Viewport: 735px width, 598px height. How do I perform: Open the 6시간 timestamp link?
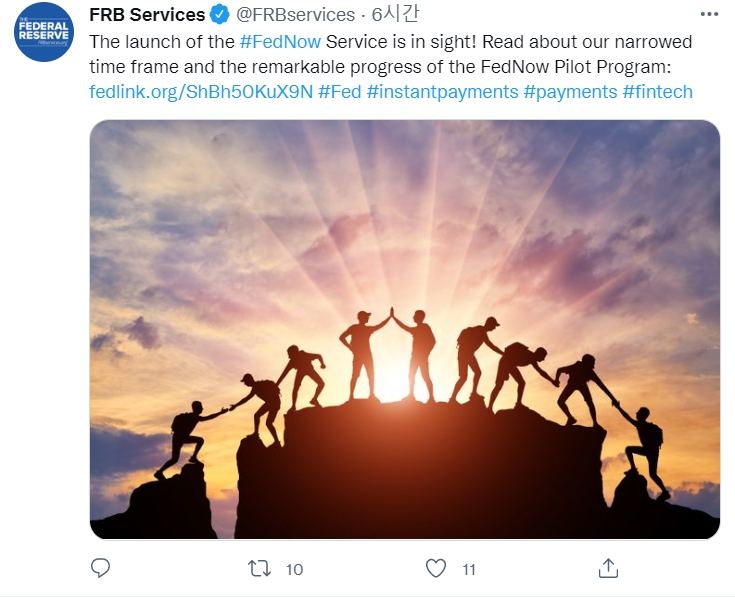click(x=395, y=14)
